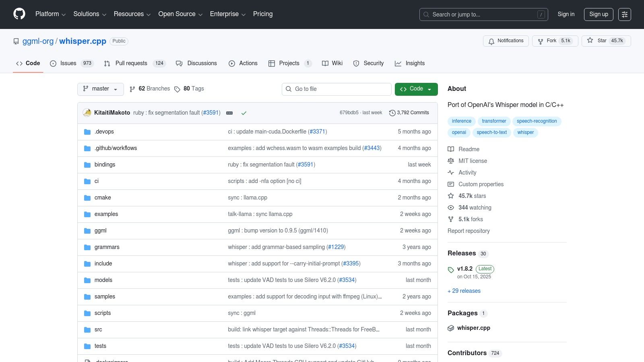This screenshot has height=362, width=644.
Task: Star the whisper.cpp repository
Action: [x=590, y=41]
